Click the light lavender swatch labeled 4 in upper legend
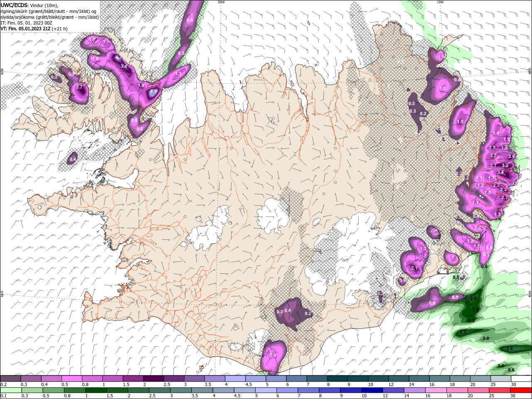Screen dimensions: 532x399 pos(235,379)
